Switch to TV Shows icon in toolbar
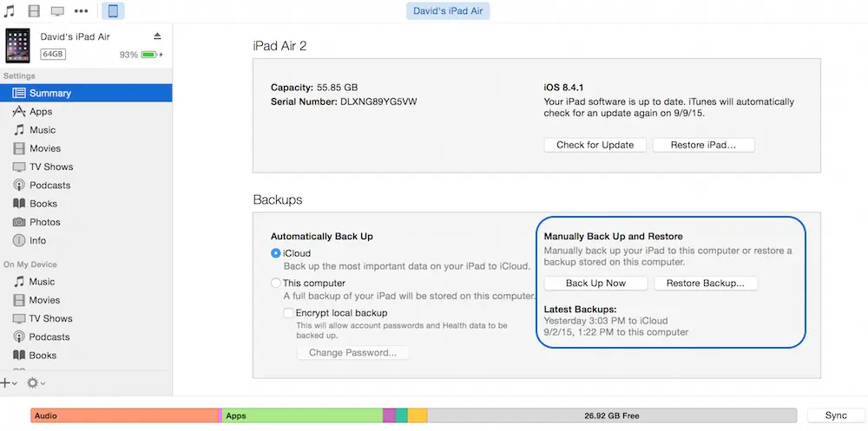This screenshot has width=868, height=431. click(x=57, y=11)
